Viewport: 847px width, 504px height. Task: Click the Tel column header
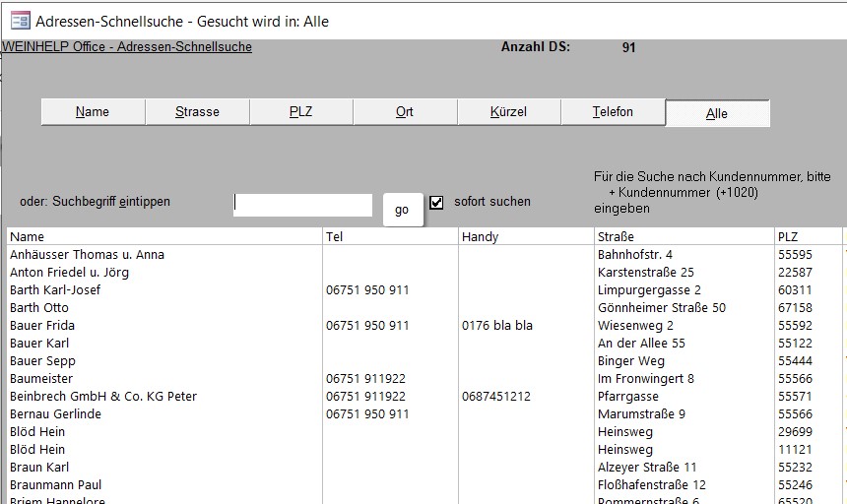pyautogui.click(x=335, y=237)
